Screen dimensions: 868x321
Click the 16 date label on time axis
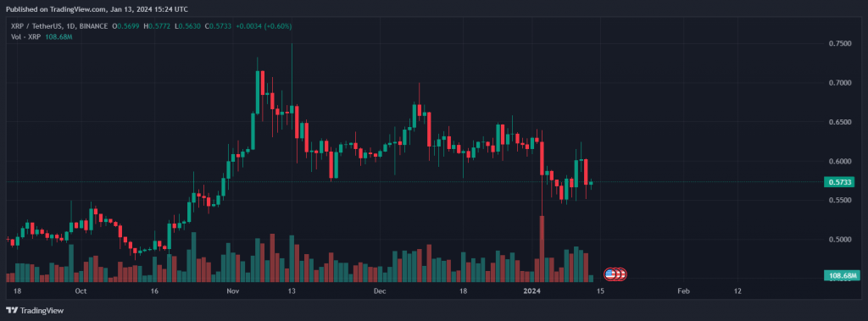154,291
